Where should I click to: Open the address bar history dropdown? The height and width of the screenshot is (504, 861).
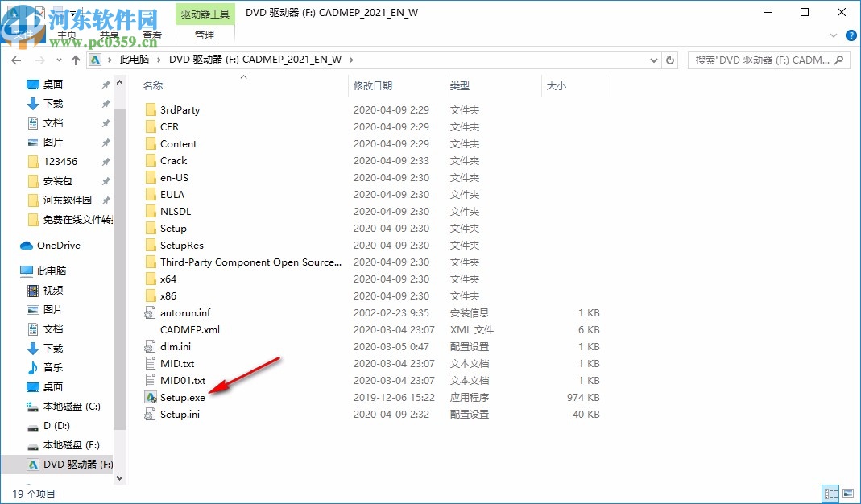pos(653,59)
